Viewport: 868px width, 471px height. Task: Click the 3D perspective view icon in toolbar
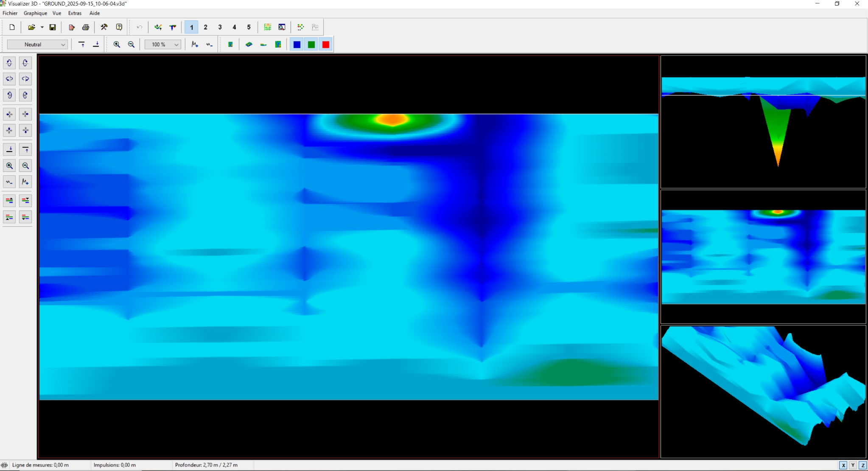point(249,45)
